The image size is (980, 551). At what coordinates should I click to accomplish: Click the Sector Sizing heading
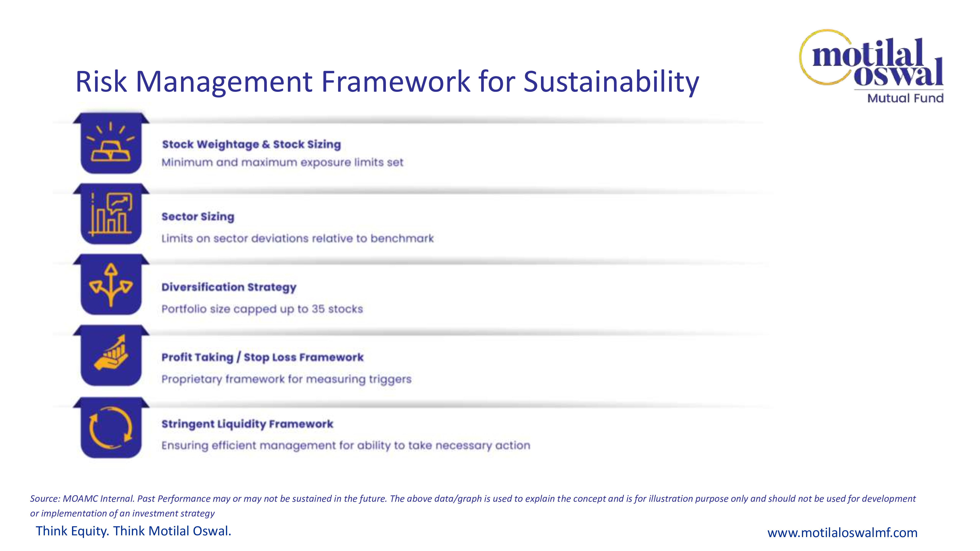coord(198,217)
